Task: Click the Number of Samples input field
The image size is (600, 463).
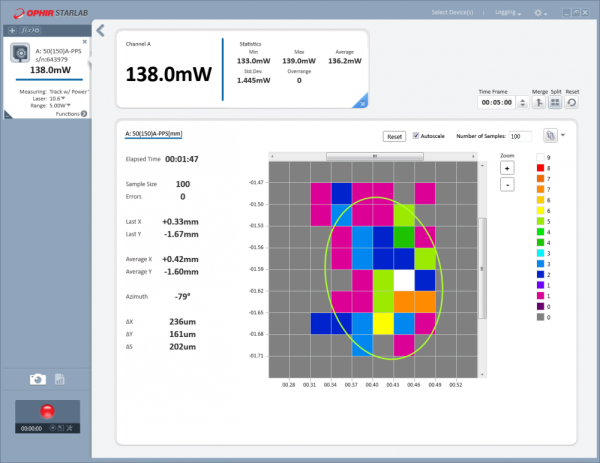Action: click(520, 136)
